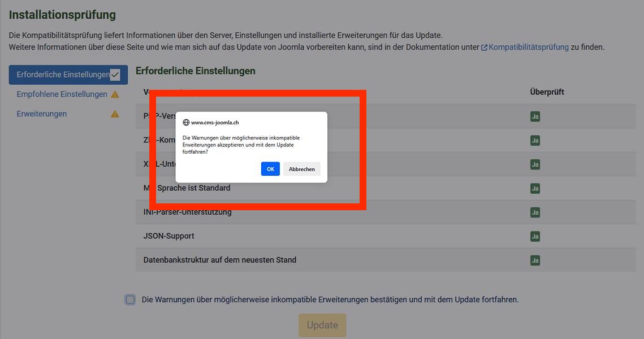Click the Ja badge for INI-Parser-Unterstützung

pyautogui.click(x=535, y=212)
